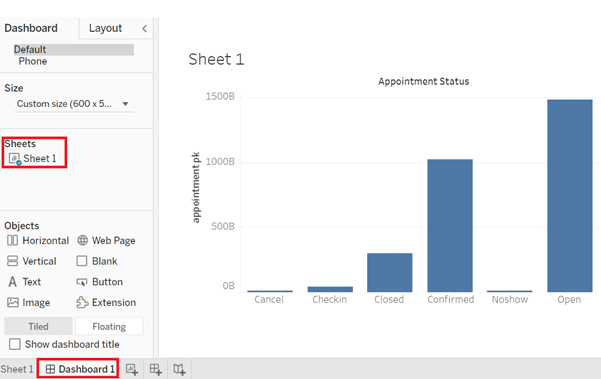Click the Size section heading

[x=14, y=88]
